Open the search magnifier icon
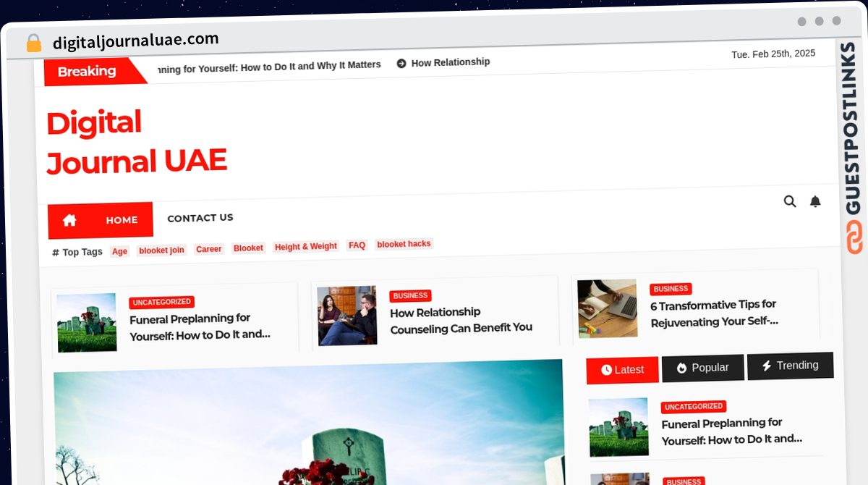Image resolution: width=868 pixels, height=485 pixels. coord(790,201)
